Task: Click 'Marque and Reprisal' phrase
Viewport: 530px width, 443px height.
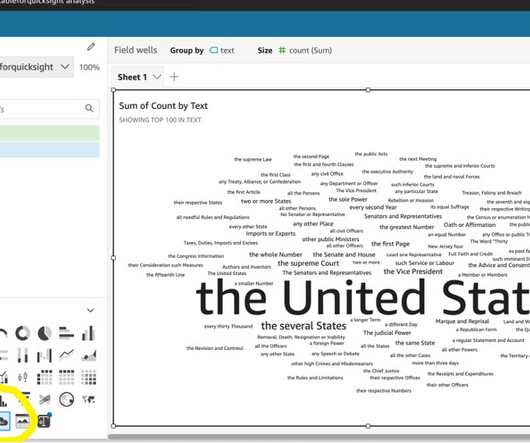Action: coord(462,321)
